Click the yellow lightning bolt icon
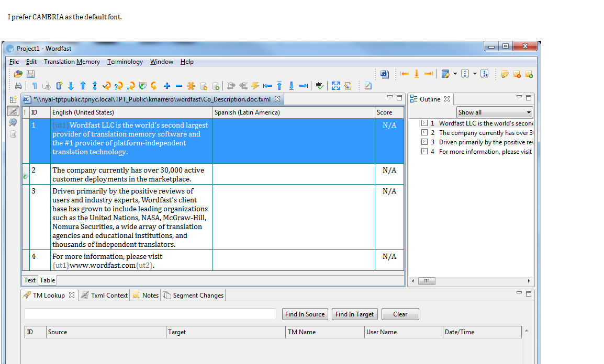Image resolution: width=604 pixels, height=364 pixels. coord(255,86)
